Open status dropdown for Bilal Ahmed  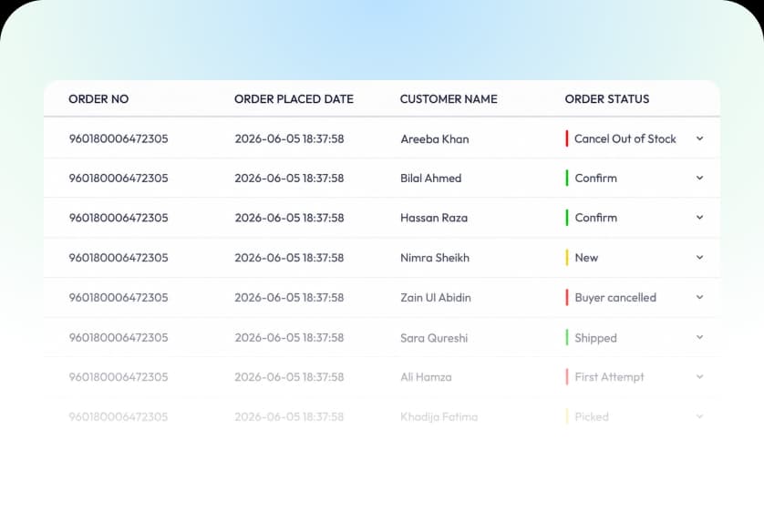[x=699, y=179]
